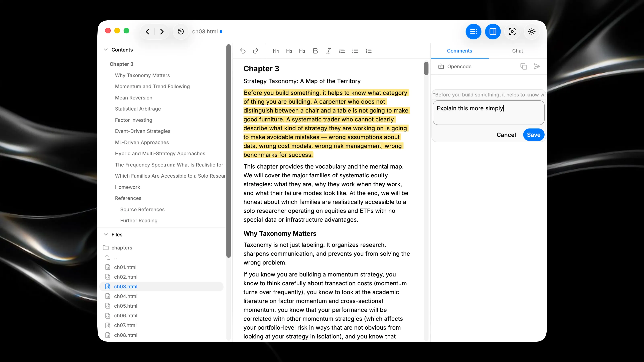Navigate to Mean Reversion section
644x362 pixels.
(x=133, y=98)
